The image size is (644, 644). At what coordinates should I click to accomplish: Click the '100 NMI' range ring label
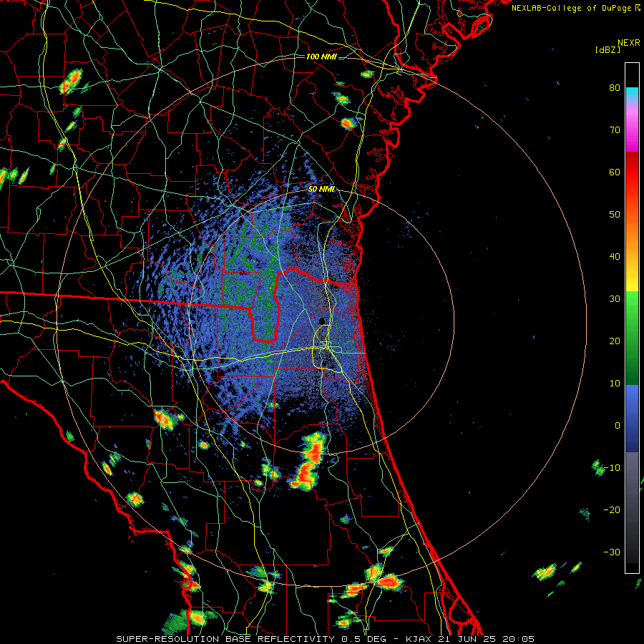(x=321, y=57)
